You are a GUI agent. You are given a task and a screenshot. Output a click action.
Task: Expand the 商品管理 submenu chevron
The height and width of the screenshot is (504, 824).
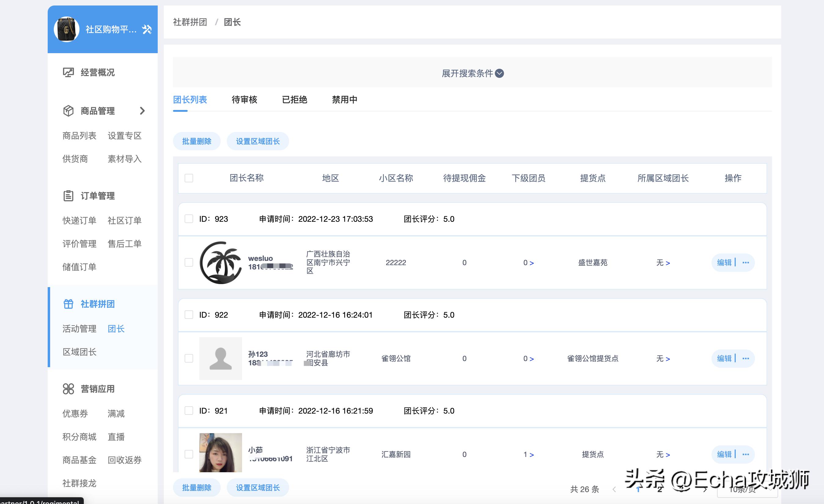143,111
